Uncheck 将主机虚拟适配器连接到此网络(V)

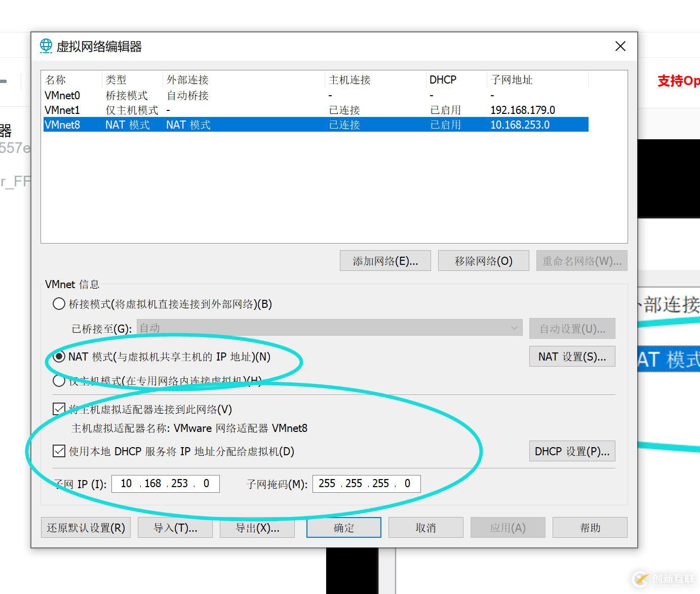[59, 408]
